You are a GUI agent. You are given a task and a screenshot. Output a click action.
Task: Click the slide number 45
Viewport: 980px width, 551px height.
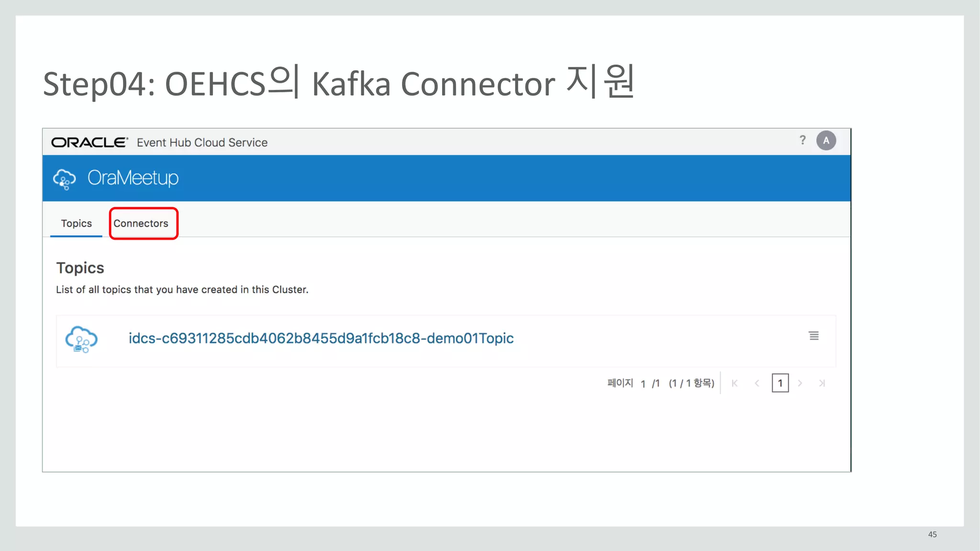932,534
